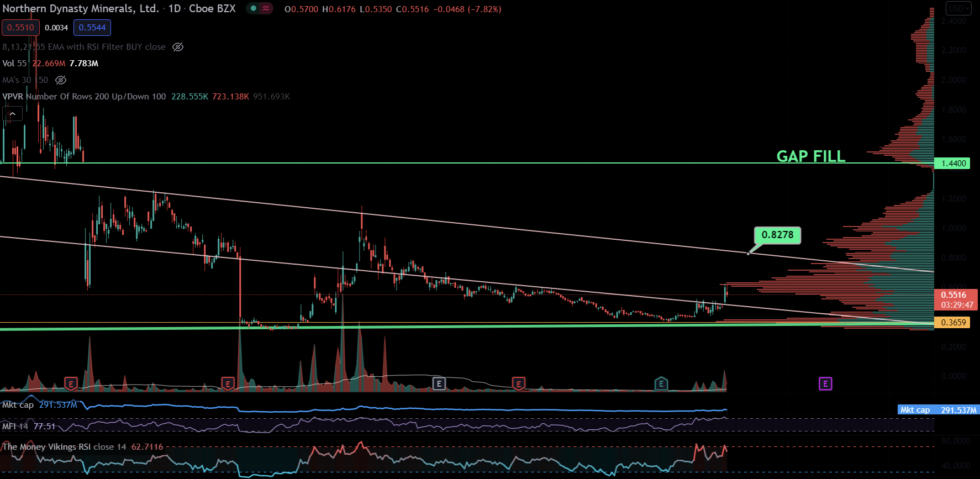This screenshot has height=479, width=980.
Task: Click the blue 0.5544 buy price button
Action: coord(92,28)
